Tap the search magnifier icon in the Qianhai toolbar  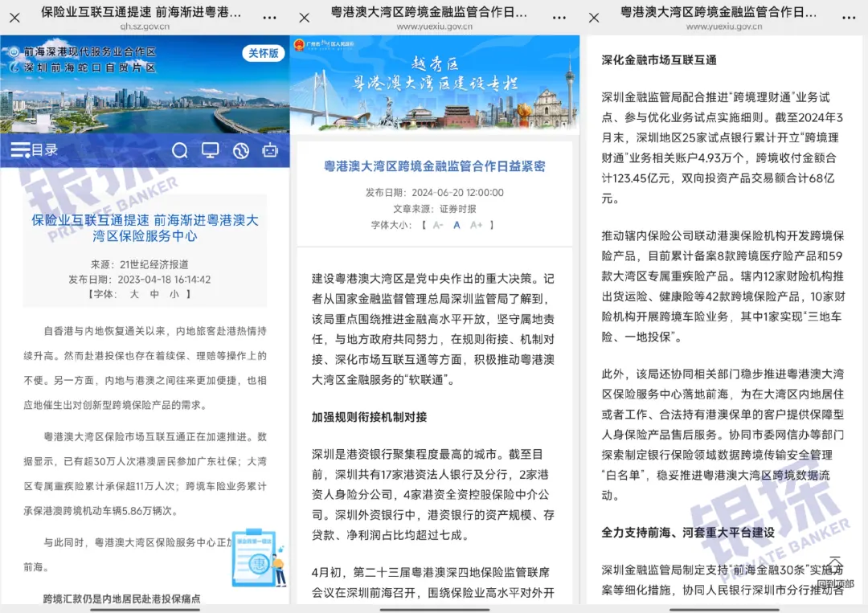(x=180, y=150)
